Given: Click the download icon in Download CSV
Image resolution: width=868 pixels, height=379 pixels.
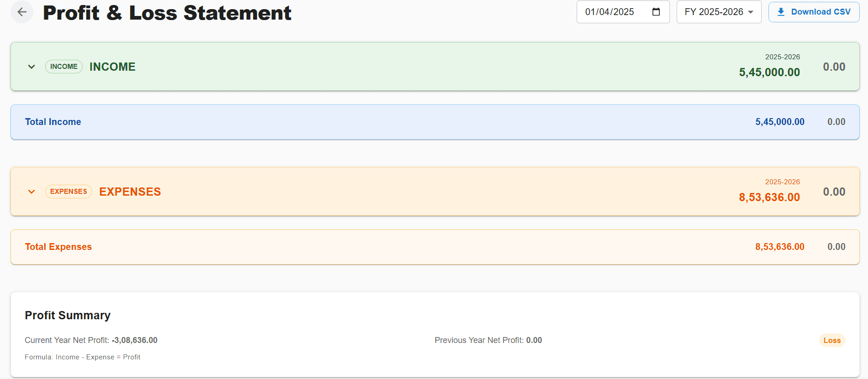Looking at the screenshot, I should 781,12.
